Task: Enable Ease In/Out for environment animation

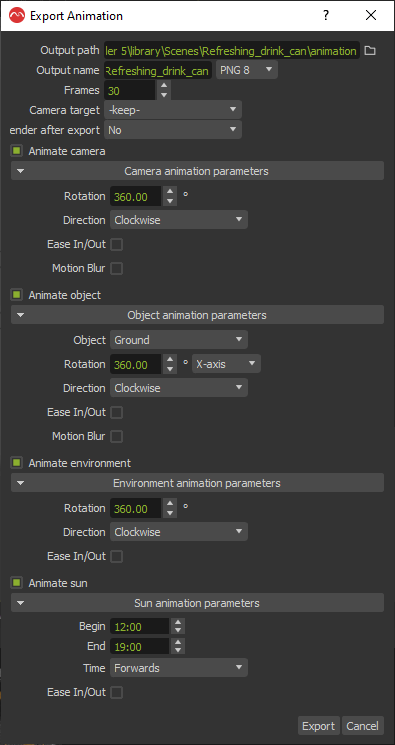Action: click(116, 556)
